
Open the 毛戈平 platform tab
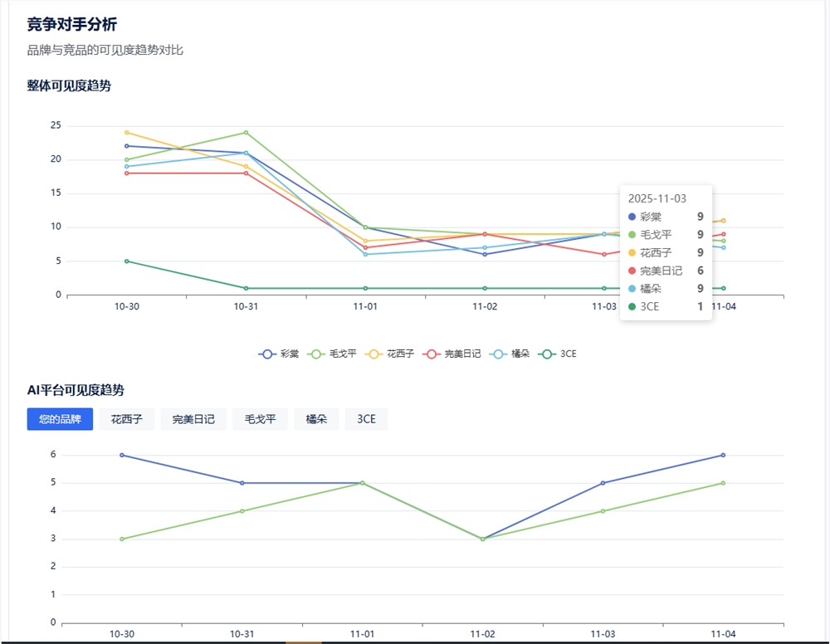(x=260, y=419)
